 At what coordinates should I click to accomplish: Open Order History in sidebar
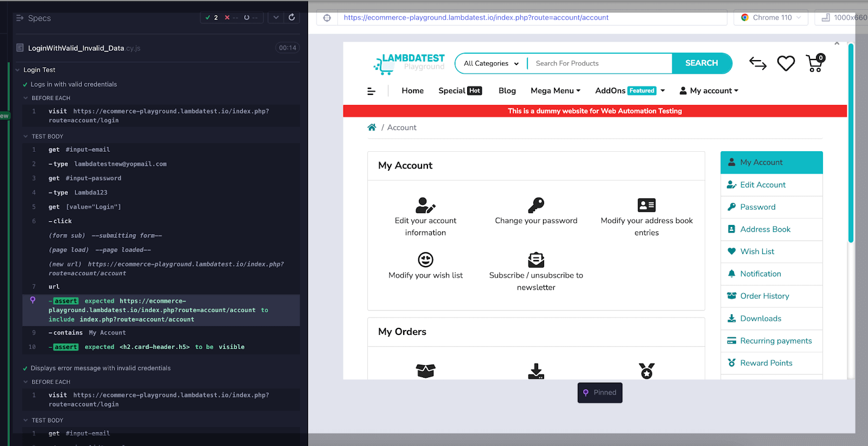coord(771,296)
